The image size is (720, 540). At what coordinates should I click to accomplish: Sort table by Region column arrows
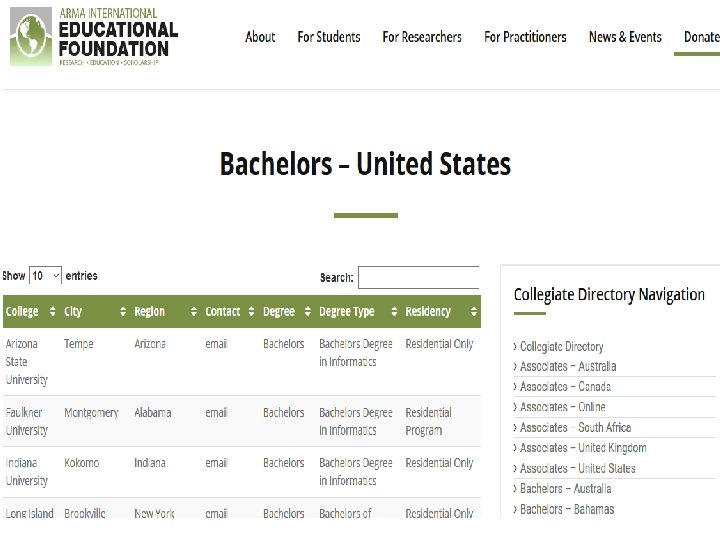point(194,311)
